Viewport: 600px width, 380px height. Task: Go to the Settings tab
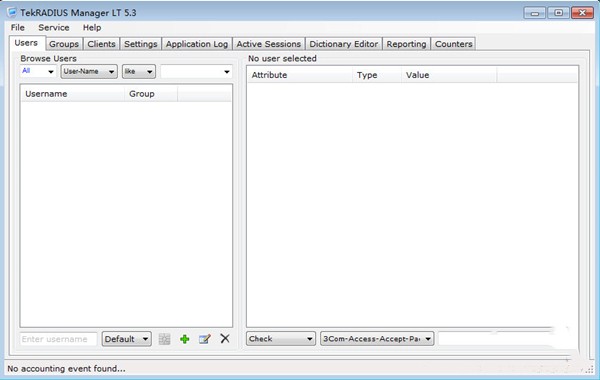click(140, 44)
